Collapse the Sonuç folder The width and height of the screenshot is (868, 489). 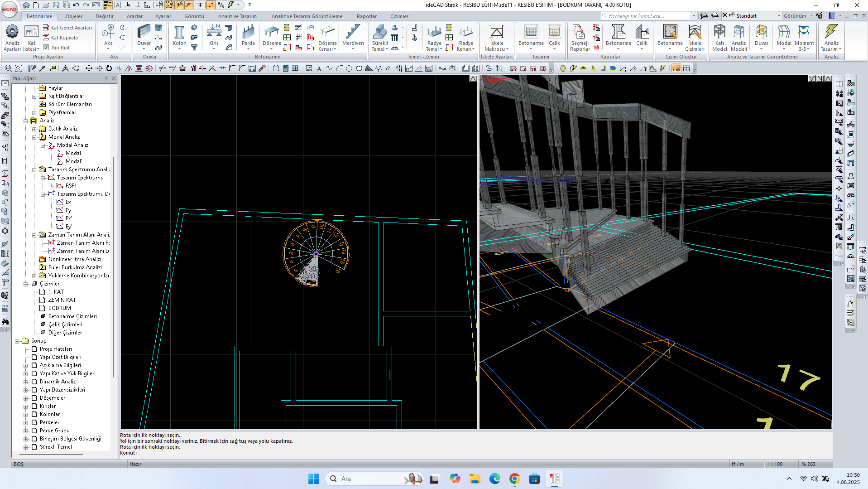point(17,341)
